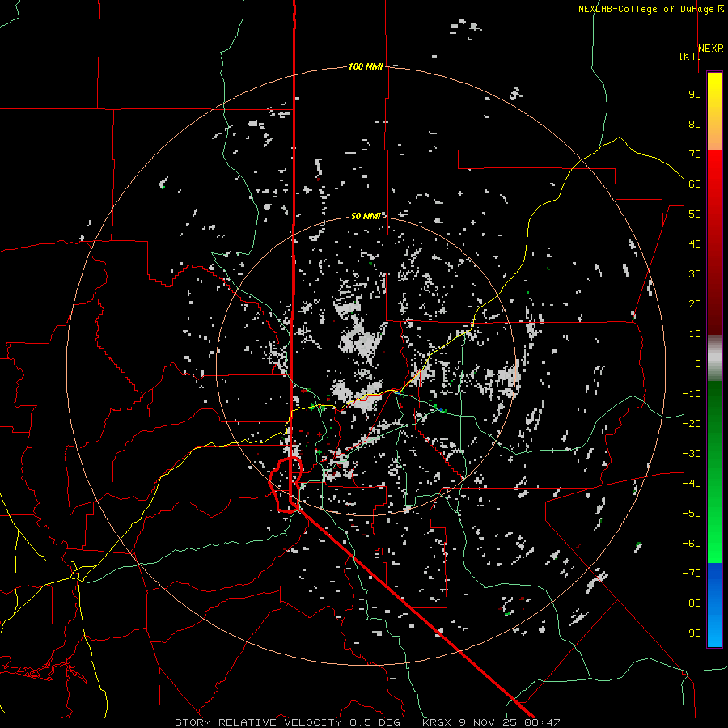Viewport: 728px width, 728px height.
Task: Click the 50 NMI range ring label
Action: coord(365,216)
